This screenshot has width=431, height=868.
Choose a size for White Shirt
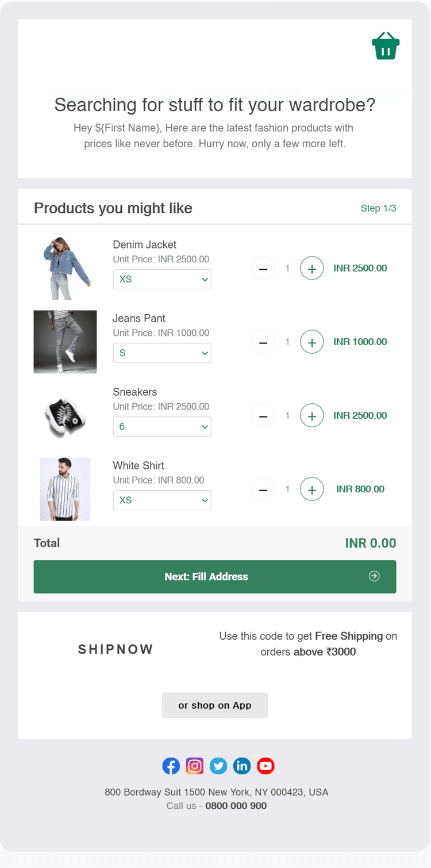coord(162,500)
